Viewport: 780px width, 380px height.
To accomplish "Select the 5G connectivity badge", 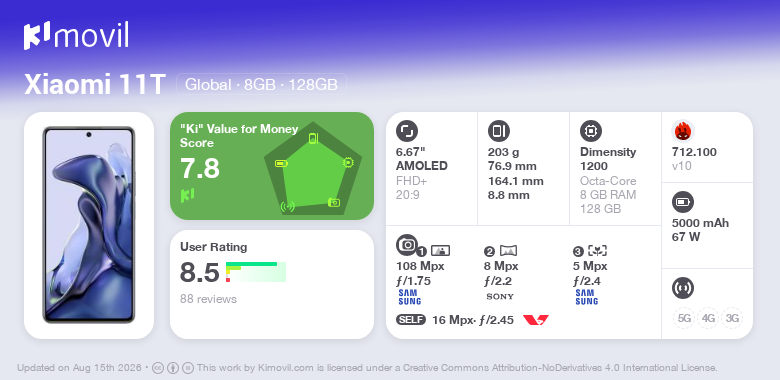I will 683,318.
